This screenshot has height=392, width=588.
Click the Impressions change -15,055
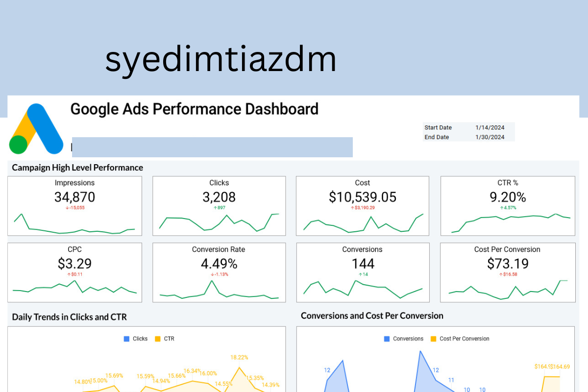point(75,208)
